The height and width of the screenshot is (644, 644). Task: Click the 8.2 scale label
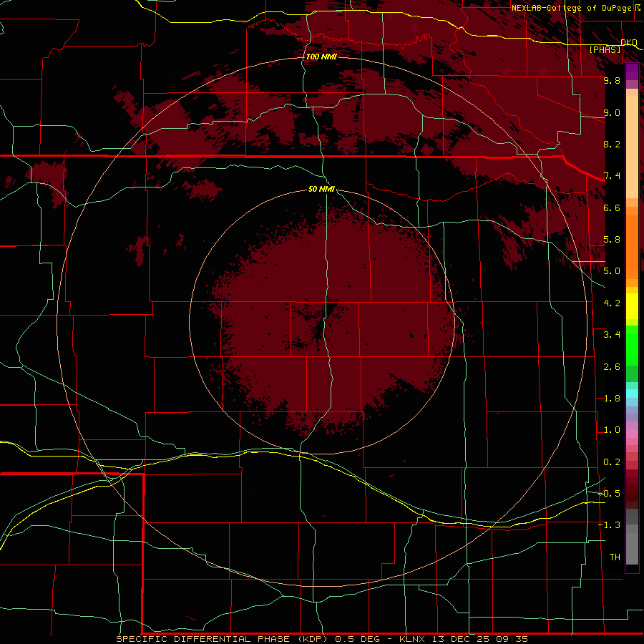point(612,144)
